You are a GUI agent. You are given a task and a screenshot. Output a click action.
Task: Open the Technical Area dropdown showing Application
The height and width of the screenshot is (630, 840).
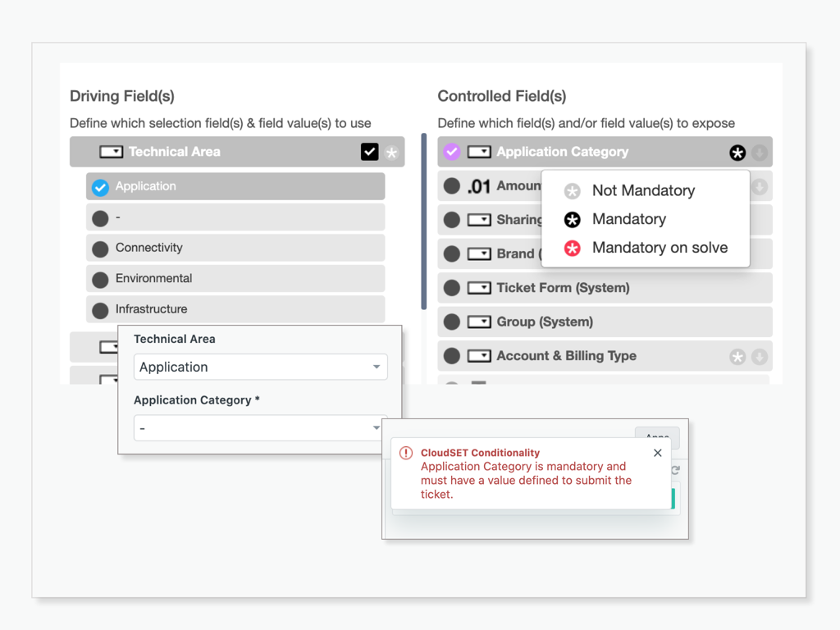[x=260, y=367]
